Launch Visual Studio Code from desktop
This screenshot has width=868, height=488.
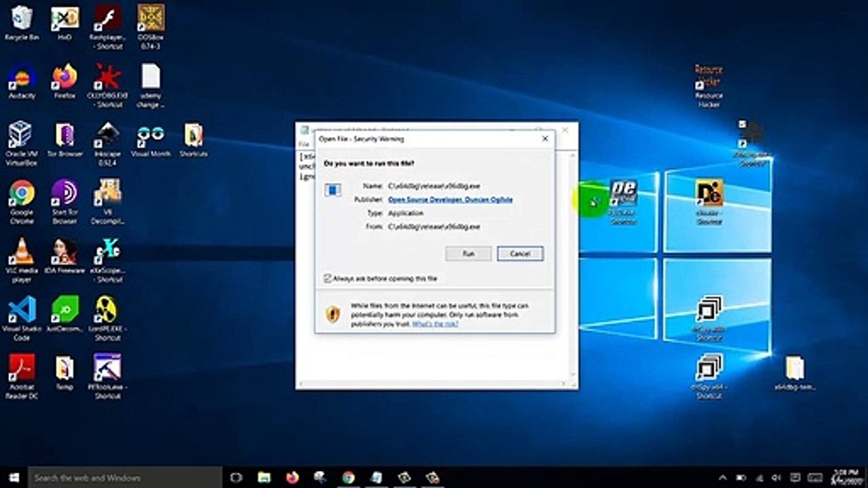[22, 319]
